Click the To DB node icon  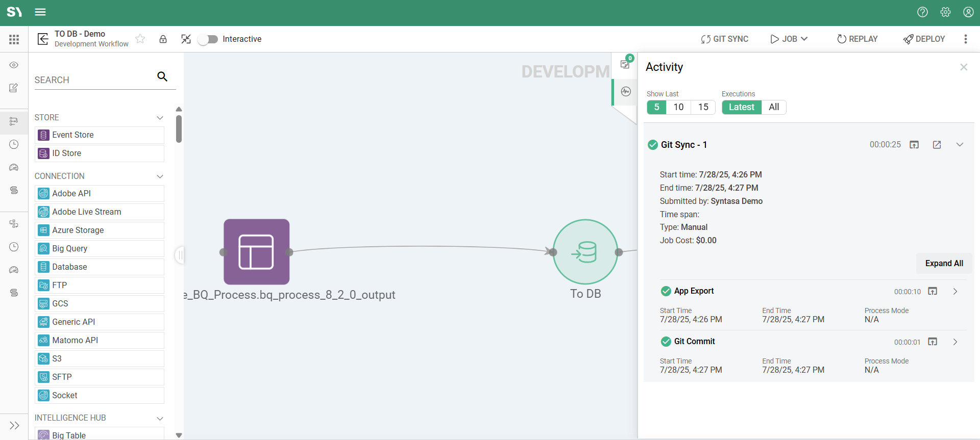tap(585, 252)
